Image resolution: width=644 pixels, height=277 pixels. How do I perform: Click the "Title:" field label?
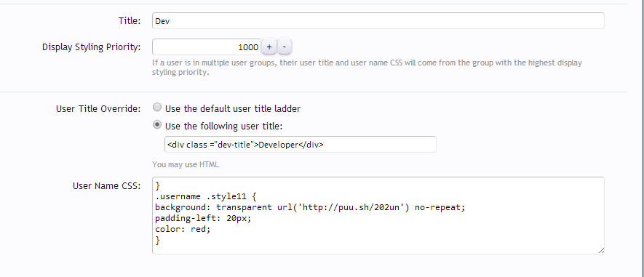point(130,21)
